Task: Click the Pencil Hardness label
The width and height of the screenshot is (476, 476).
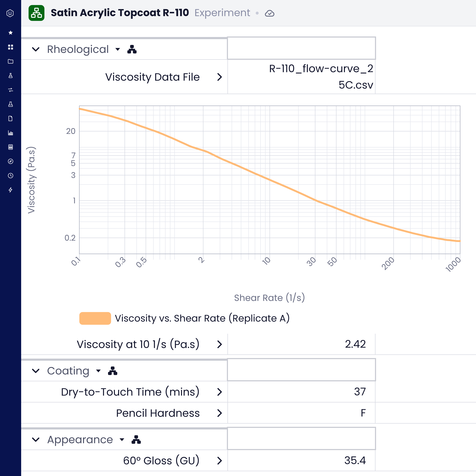Action: click(158, 413)
